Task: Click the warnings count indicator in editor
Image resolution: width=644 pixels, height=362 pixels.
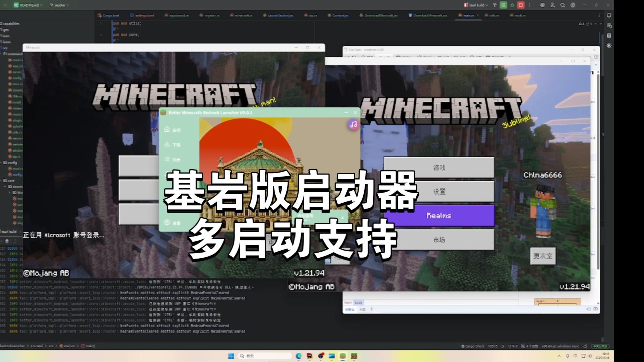Action: 582,24
